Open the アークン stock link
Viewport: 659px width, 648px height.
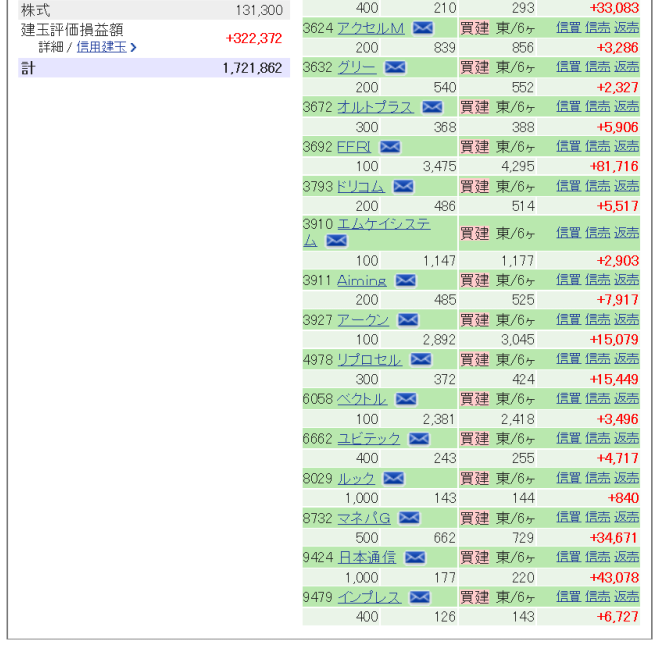pyautogui.click(x=363, y=320)
